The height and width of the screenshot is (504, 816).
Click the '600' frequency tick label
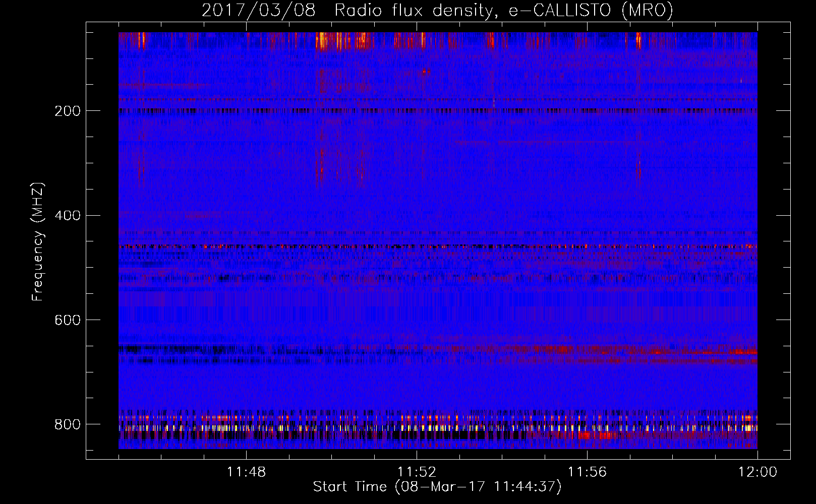67,321
